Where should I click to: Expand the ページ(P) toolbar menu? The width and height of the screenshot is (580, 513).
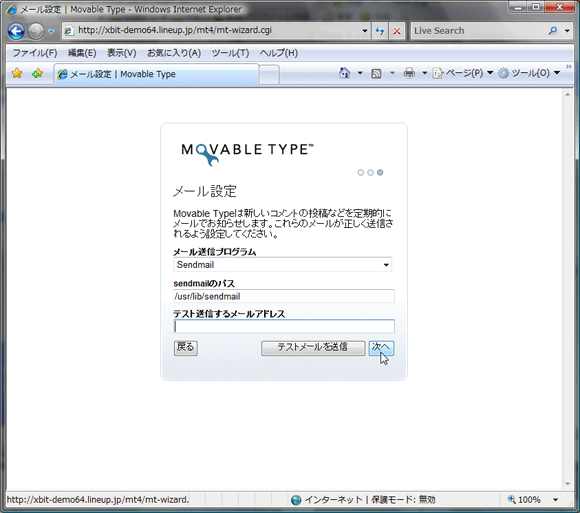coord(463,73)
